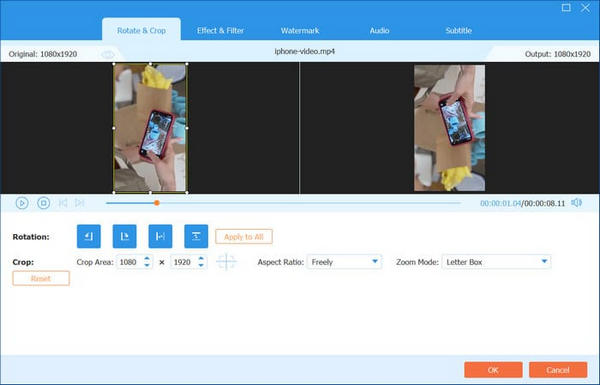The image size is (600, 385).
Task: Rotate video left 90 degrees
Action: tap(89, 236)
